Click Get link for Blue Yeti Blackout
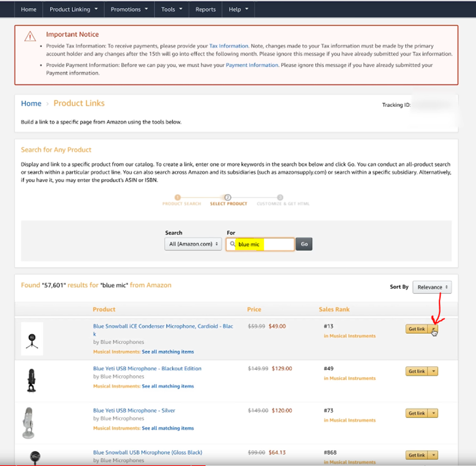 [417, 371]
